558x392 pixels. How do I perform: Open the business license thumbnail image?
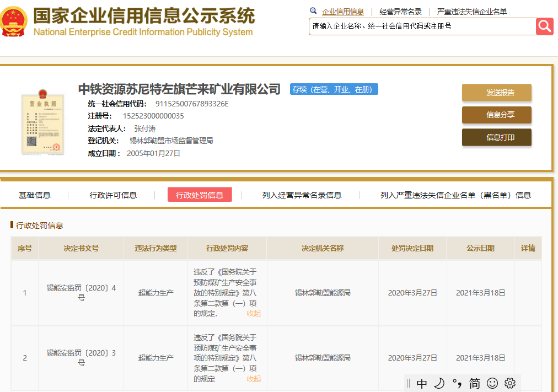(x=42, y=122)
